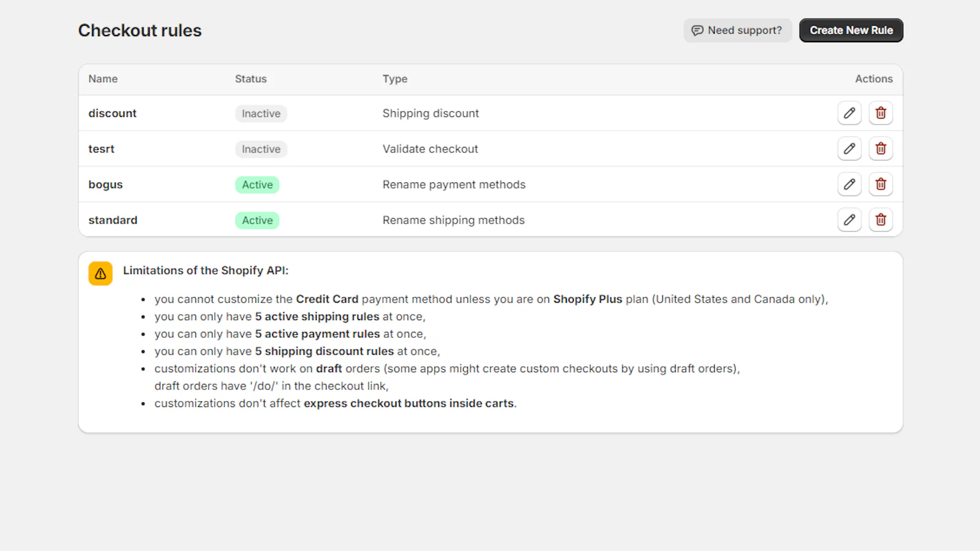Delete the discount rule using trash icon
This screenshot has height=551, width=980.
point(881,113)
